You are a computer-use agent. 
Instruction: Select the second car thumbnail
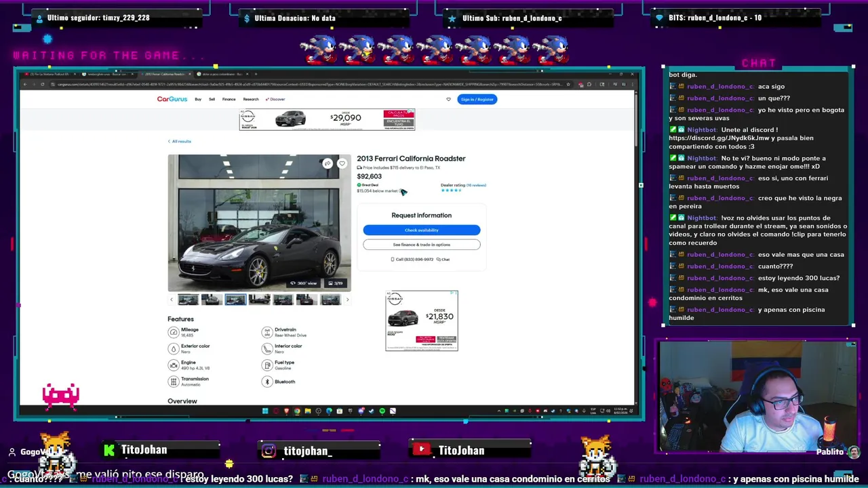click(212, 300)
